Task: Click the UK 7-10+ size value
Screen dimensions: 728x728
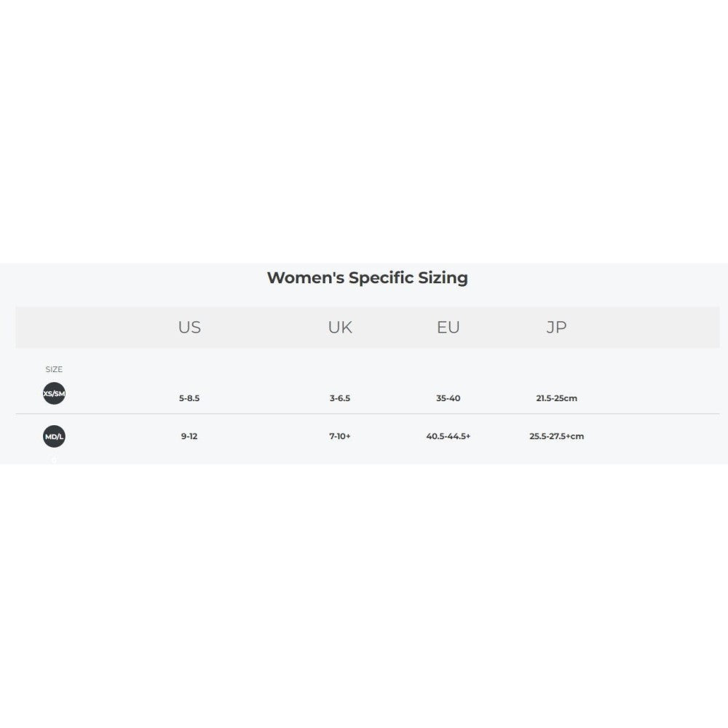Action: 340,437
